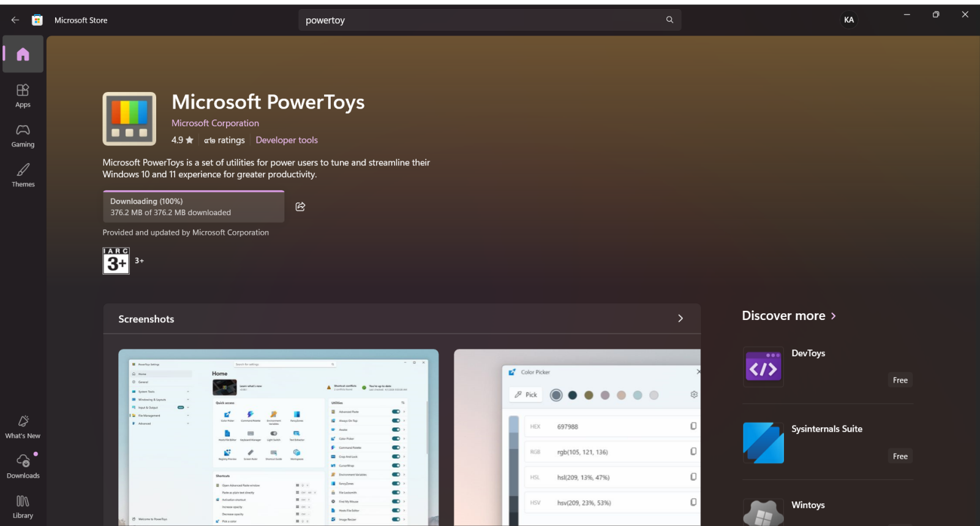Open the PowerToys settings screenshot thumbnail
The width and height of the screenshot is (980, 526).
278,437
